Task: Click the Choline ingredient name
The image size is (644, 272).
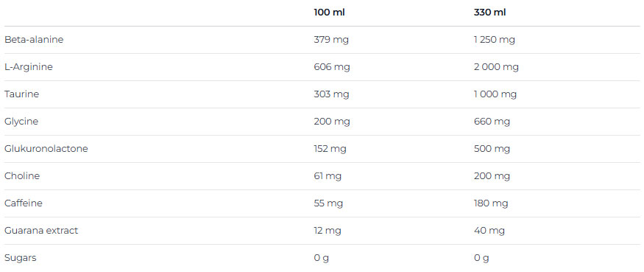Action: point(22,176)
